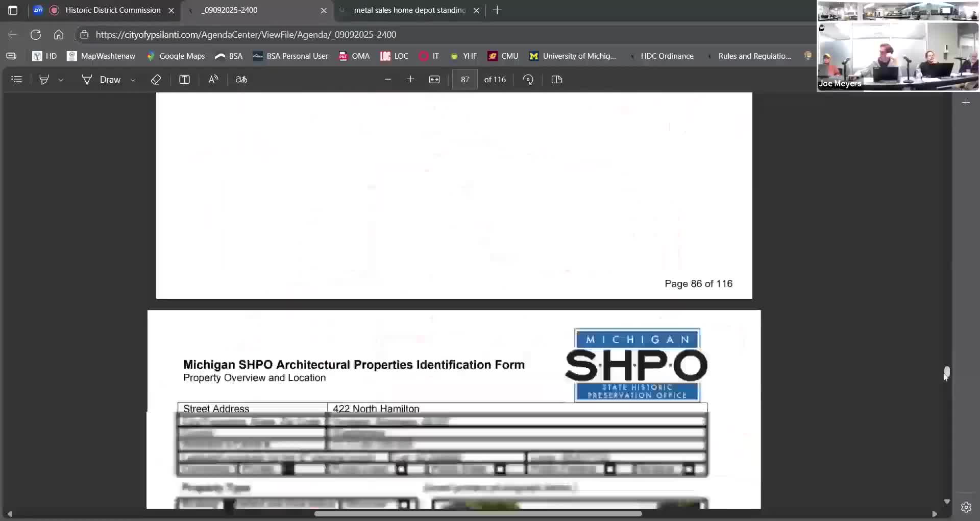Image resolution: width=980 pixels, height=521 pixels.
Task: Select the Erase tool icon
Action: [156, 80]
